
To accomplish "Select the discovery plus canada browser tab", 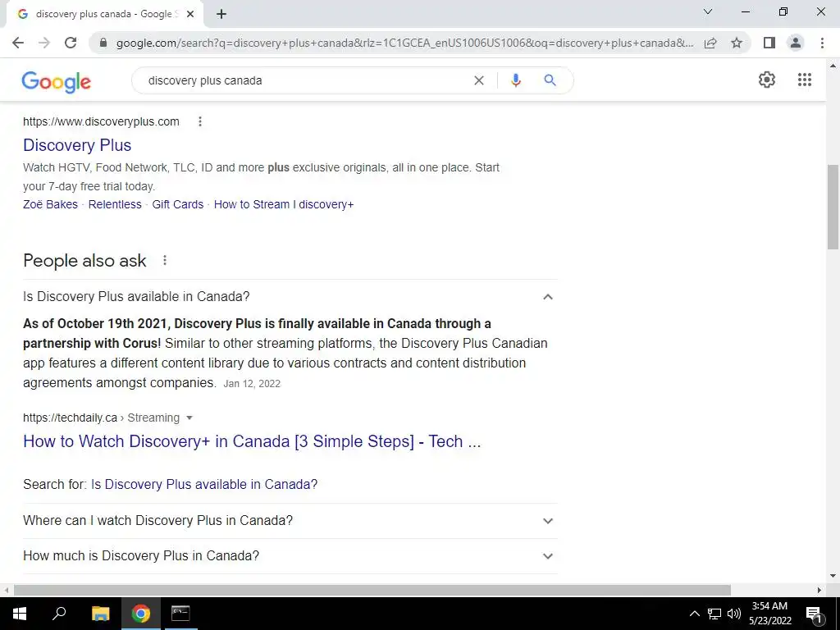I will (104, 14).
